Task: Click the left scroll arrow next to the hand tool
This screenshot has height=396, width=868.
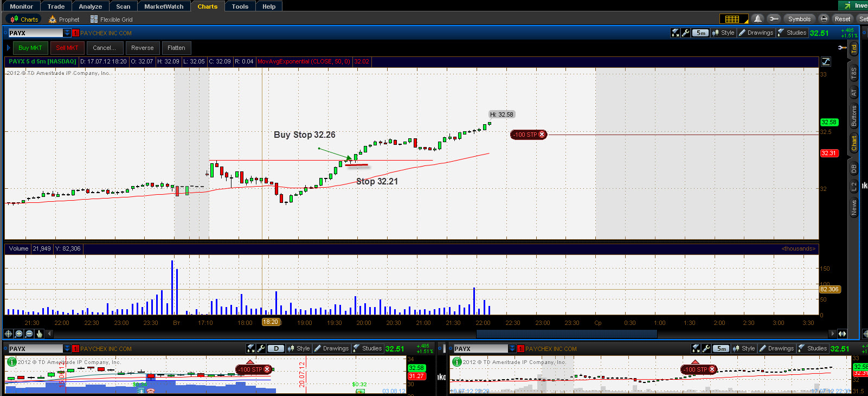Action: click(49, 334)
